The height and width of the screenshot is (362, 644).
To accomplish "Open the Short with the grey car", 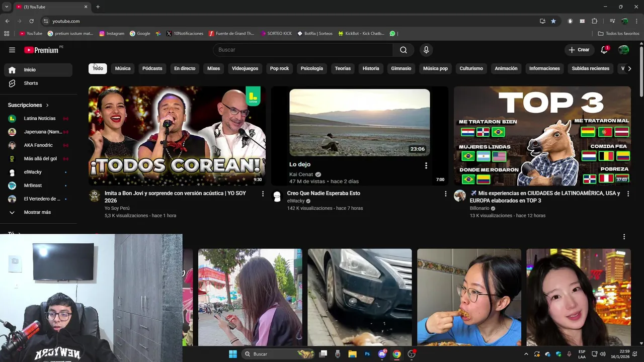I will coord(360,297).
